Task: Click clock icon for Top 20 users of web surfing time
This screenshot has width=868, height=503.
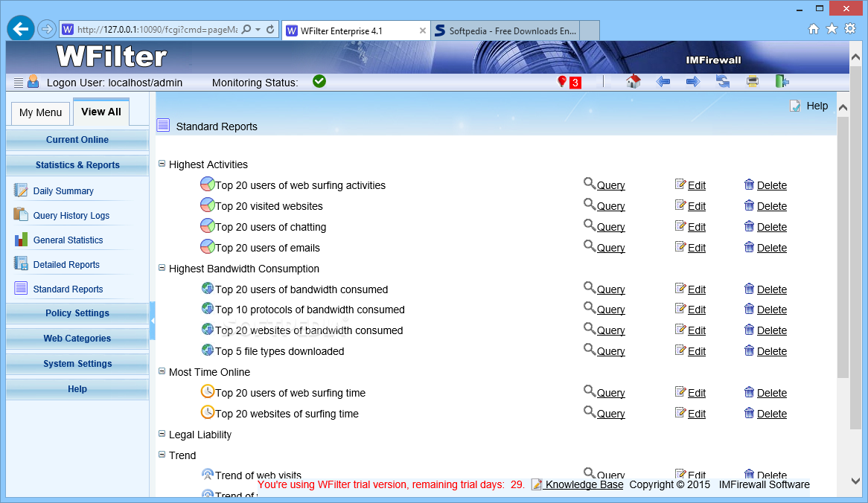Action: (207, 391)
